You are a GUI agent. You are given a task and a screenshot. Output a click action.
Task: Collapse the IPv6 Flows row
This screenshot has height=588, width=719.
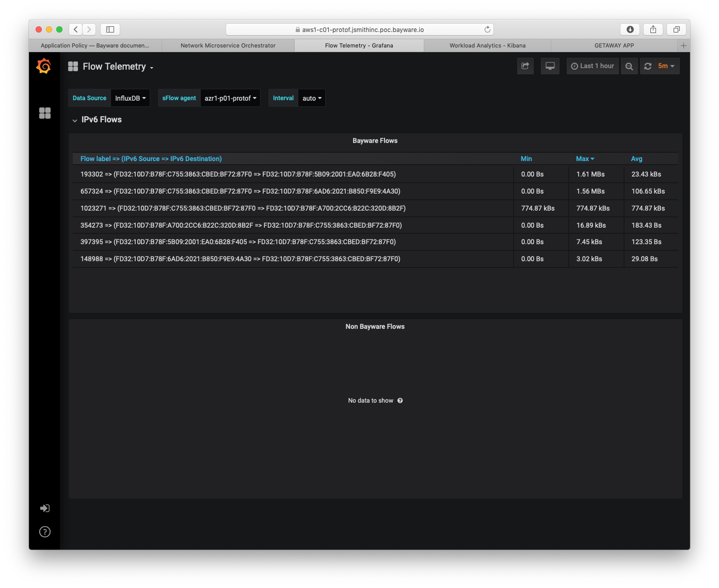tap(97, 120)
